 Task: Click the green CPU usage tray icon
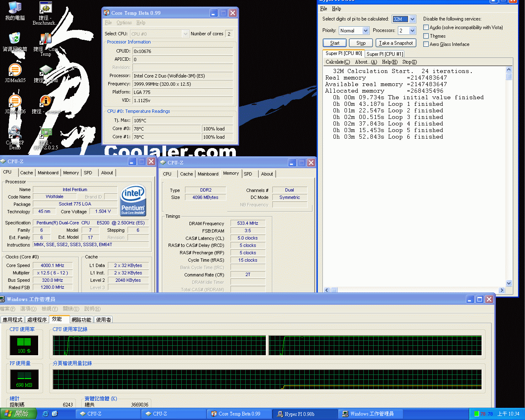click(x=477, y=414)
